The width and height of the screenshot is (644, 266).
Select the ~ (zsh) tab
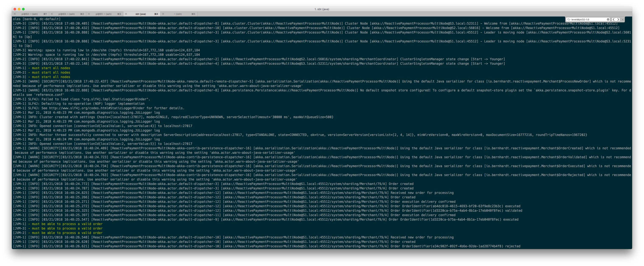[x=178, y=14]
